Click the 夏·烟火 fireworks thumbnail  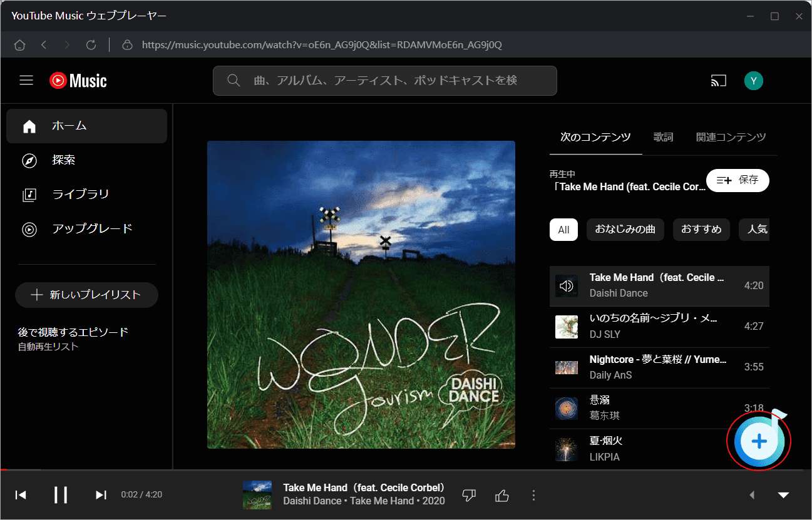click(567, 449)
